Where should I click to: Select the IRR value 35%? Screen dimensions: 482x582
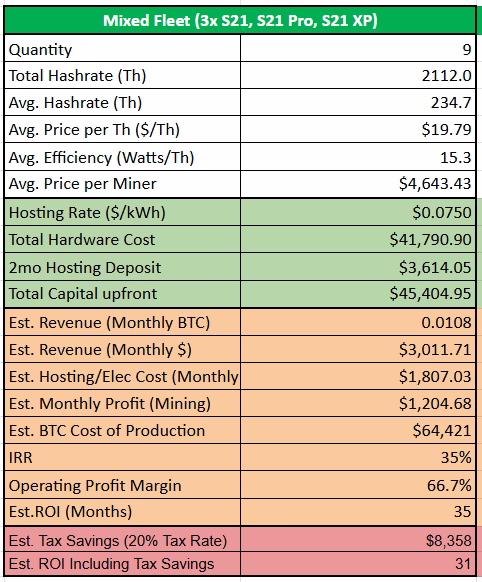pyautogui.click(x=358, y=457)
